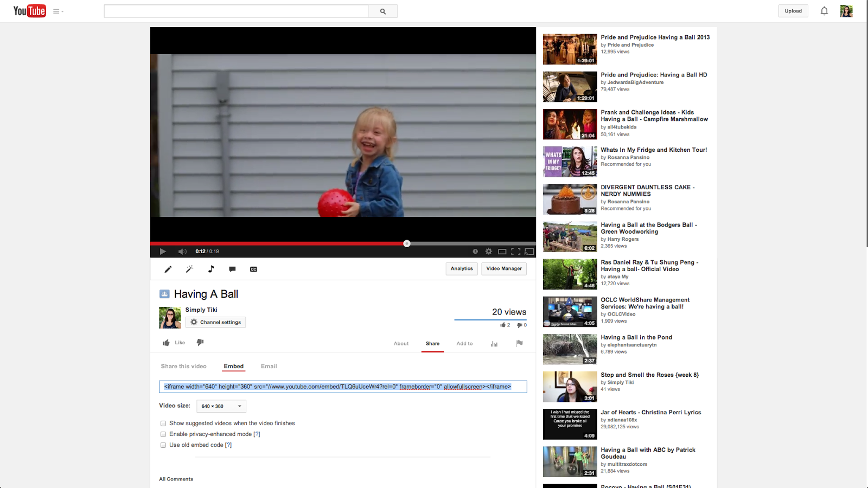Open the Video size 640 × 360 dropdown
Screen dimensions: 868x488
pos(221,406)
